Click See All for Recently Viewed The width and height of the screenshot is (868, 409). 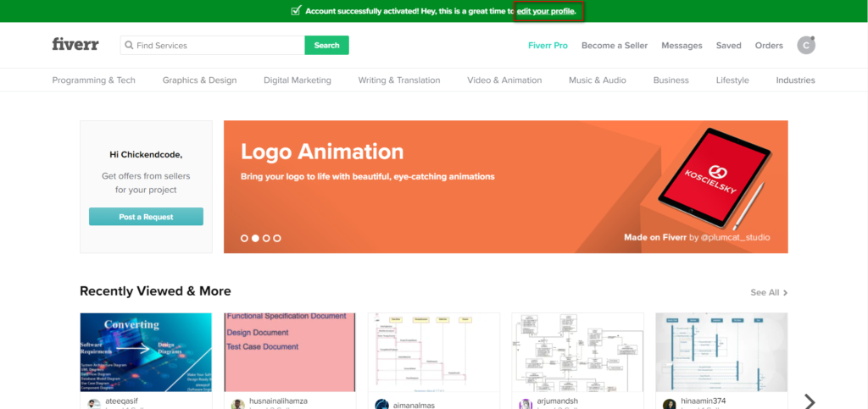pos(769,292)
